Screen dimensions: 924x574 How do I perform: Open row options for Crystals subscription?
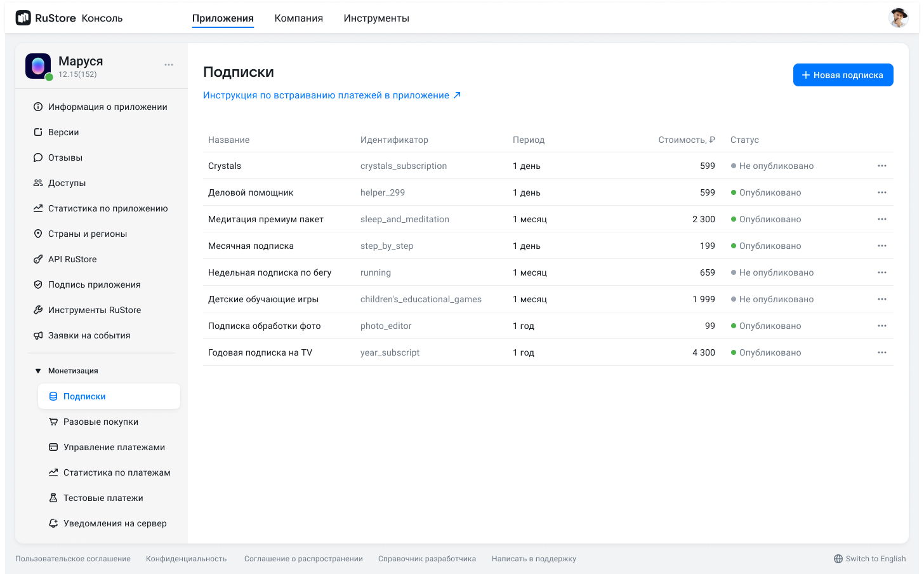pos(881,166)
